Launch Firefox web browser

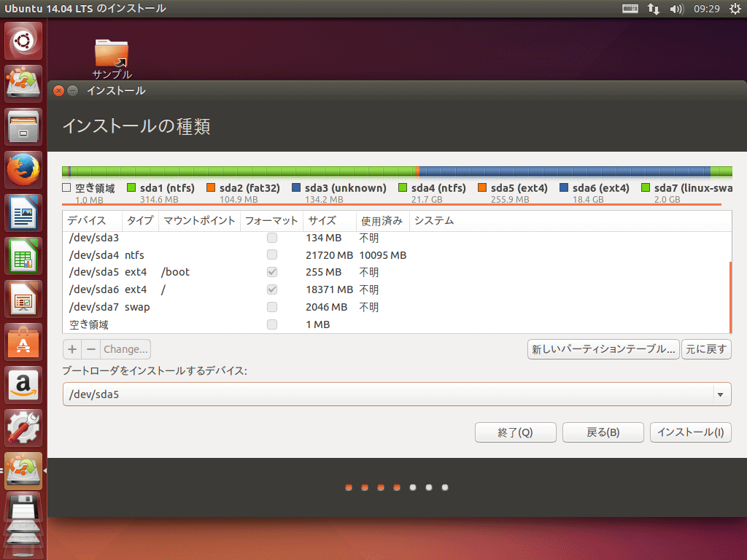point(23,169)
